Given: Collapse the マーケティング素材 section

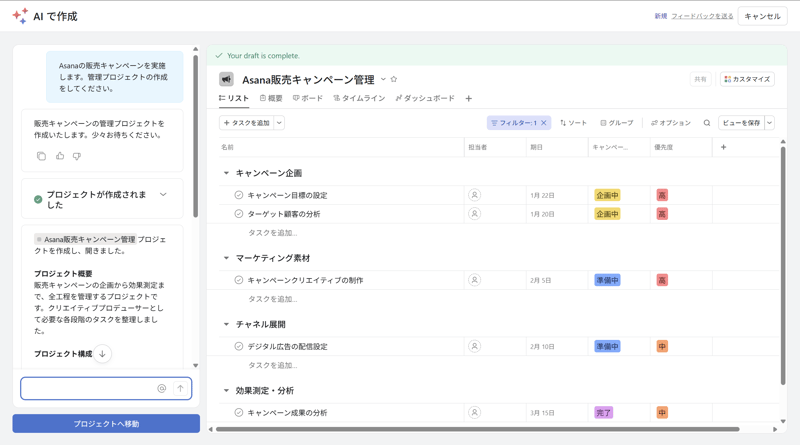Looking at the screenshot, I should point(226,258).
